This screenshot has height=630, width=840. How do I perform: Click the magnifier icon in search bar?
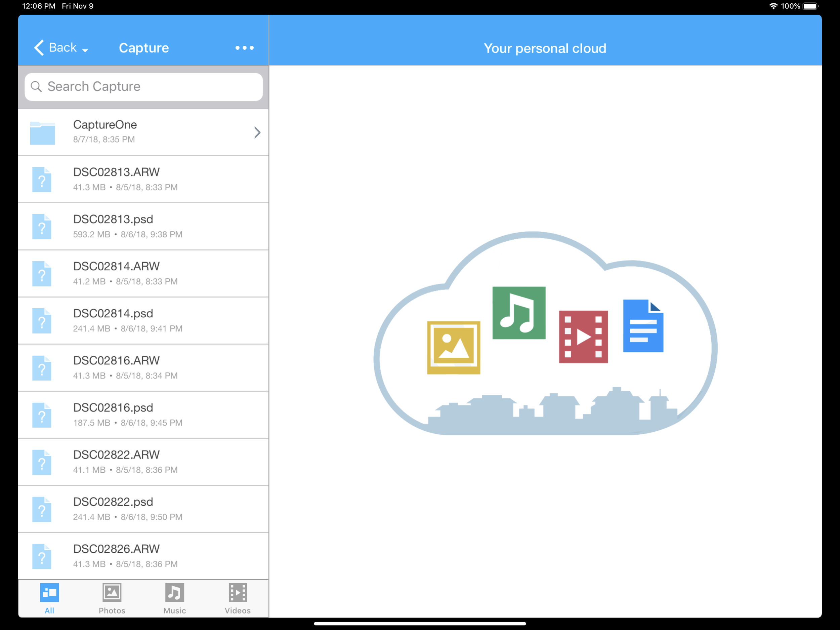(36, 87)
